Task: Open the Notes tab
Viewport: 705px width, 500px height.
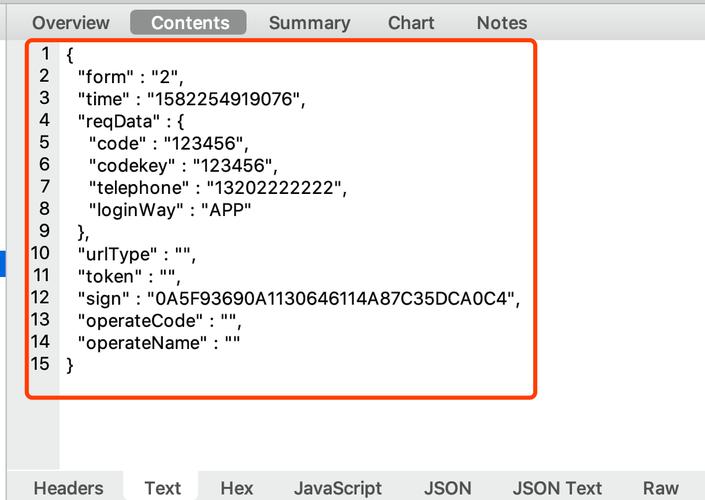Action: tap(501, 22)
